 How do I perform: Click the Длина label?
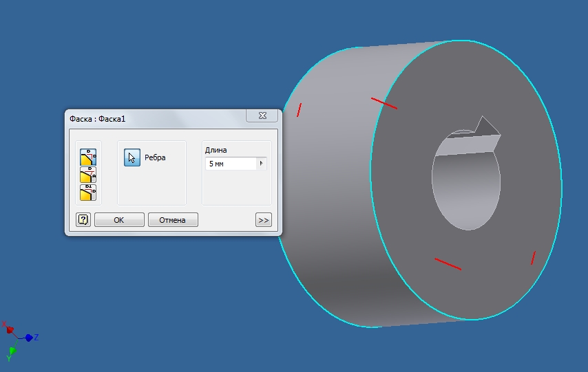coord(216,150)
